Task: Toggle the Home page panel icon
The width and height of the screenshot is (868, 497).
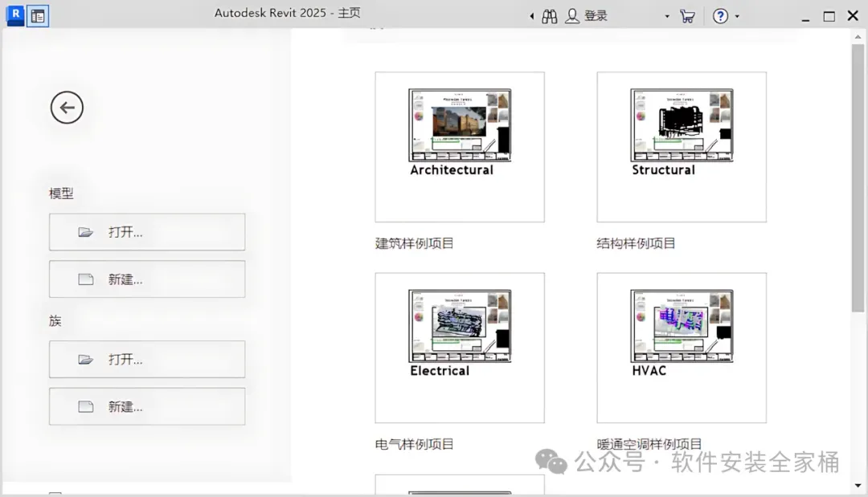Action: click(x=38, y=16)
